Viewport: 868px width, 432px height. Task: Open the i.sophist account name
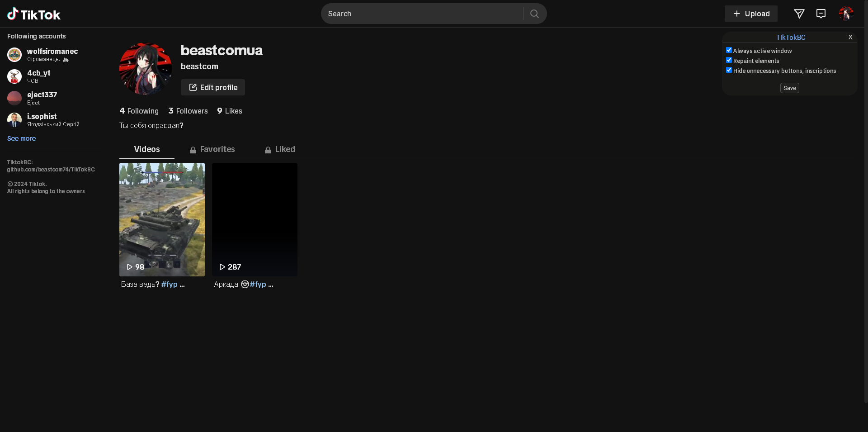click(x=42, y=116)
